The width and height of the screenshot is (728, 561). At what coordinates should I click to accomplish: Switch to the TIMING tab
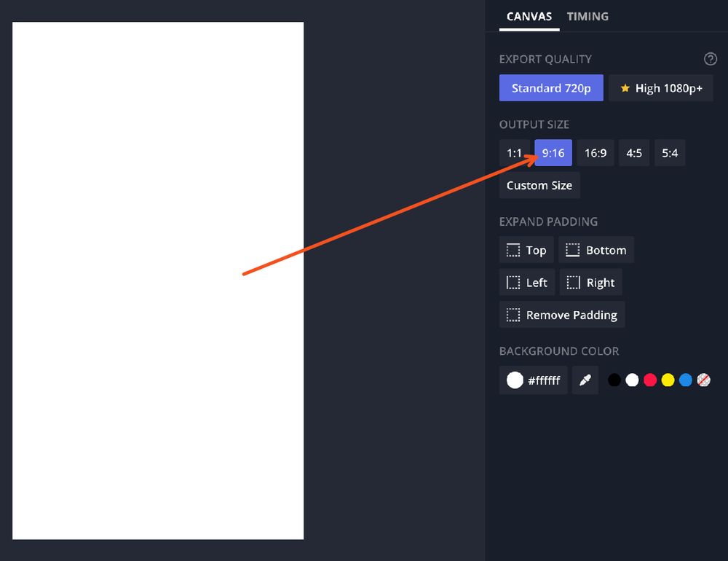point(587,16)
